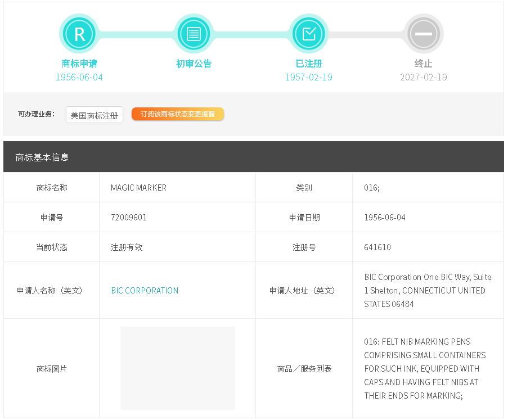Click the trademark image placeholder
This screenshot has width=508, height=420.
click(178, 368)
